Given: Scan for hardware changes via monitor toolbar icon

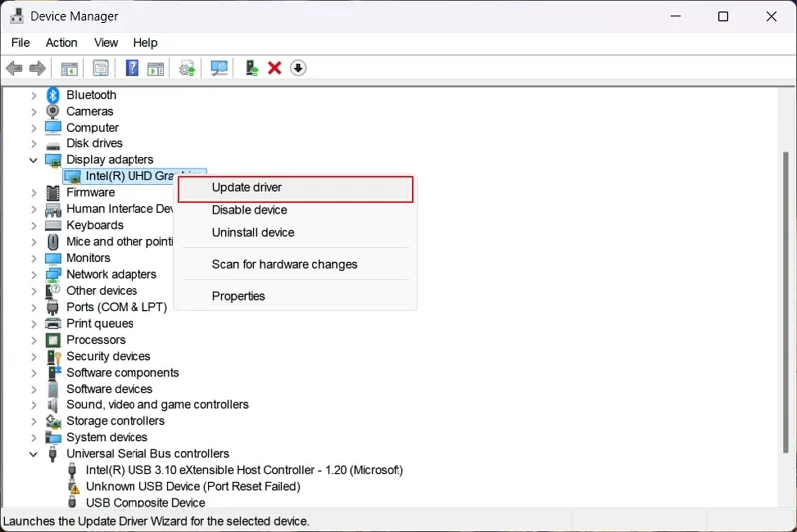Looking at the screenshot, I should pyautogui.click(x=219, y=68).
